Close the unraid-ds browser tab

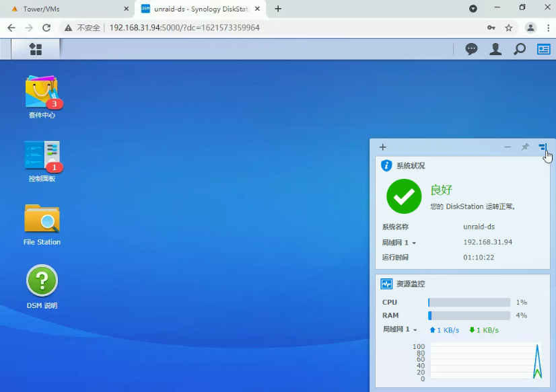tap(257, 9)
